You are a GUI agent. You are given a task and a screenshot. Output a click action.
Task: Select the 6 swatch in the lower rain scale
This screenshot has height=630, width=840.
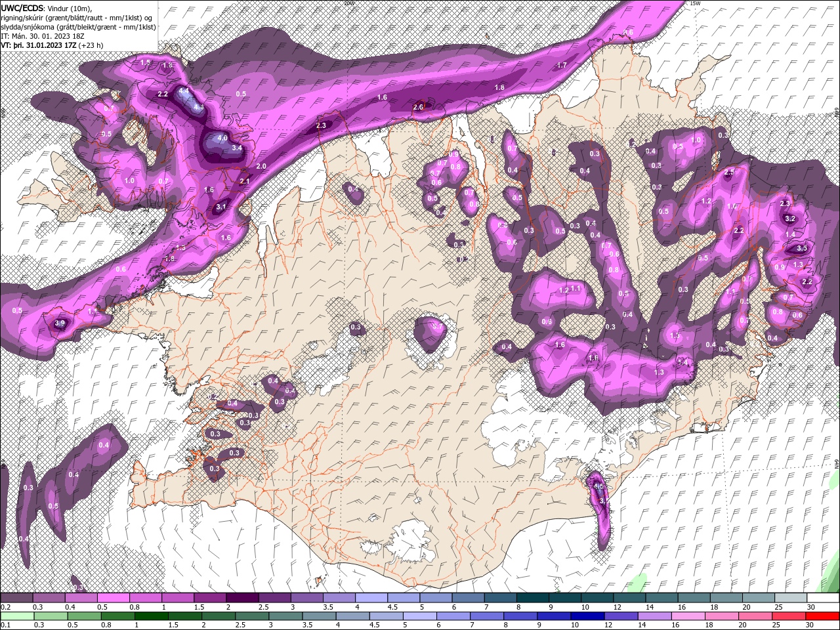point(452,616)
